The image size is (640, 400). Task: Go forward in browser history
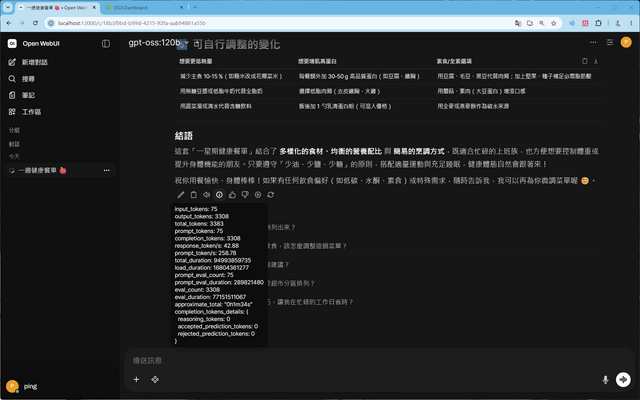[x=22, y=23]
